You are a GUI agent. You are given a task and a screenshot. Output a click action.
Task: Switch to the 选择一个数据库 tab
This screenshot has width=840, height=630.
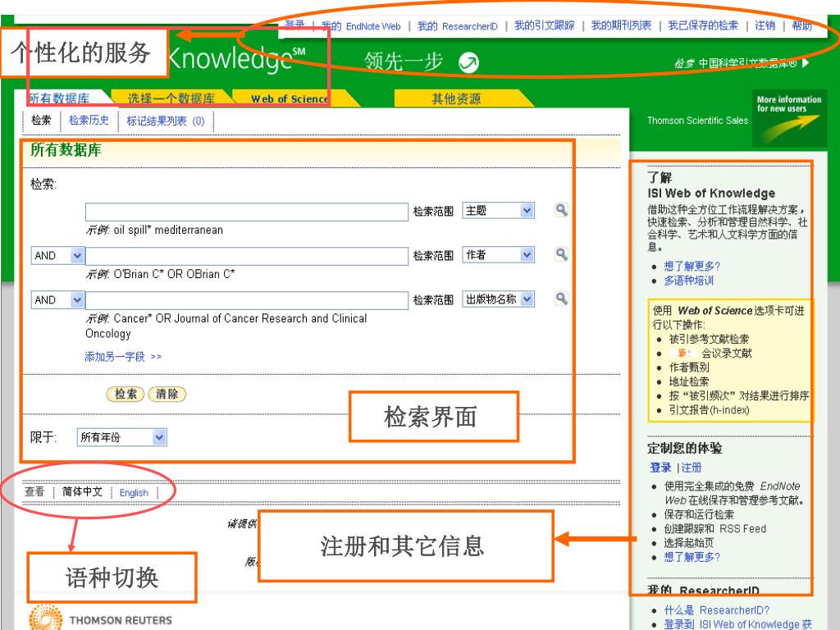[x=171, y=98]
